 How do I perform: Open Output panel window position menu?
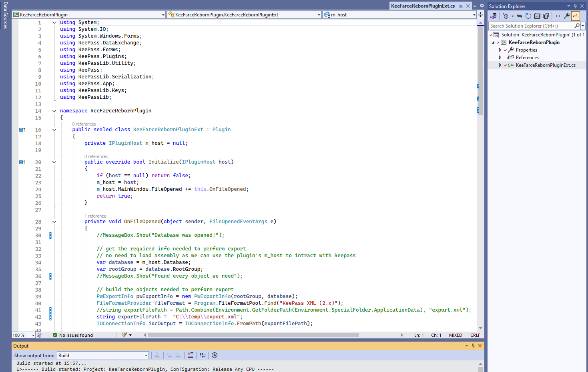467,346
